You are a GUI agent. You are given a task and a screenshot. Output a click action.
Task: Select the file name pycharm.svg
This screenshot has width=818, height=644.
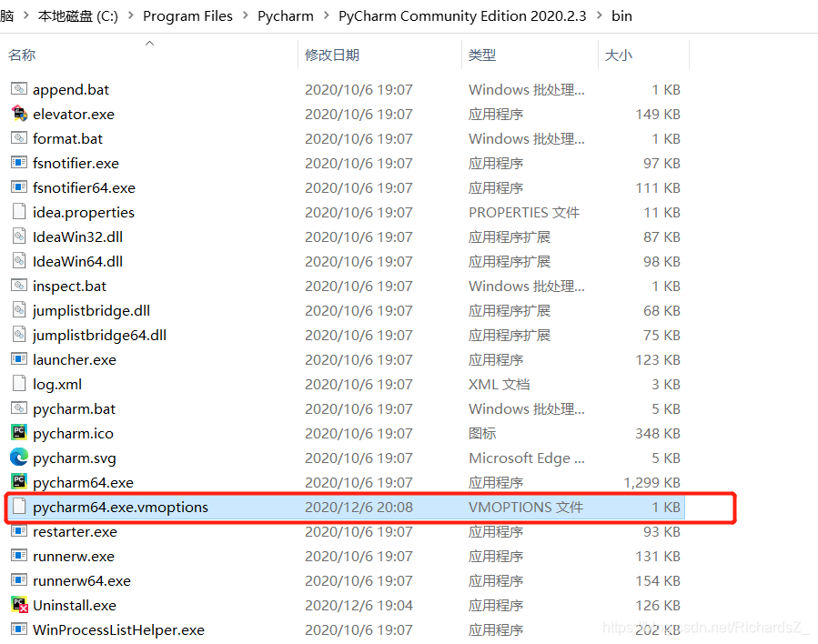pyautogui.click(x=75, y=458)
